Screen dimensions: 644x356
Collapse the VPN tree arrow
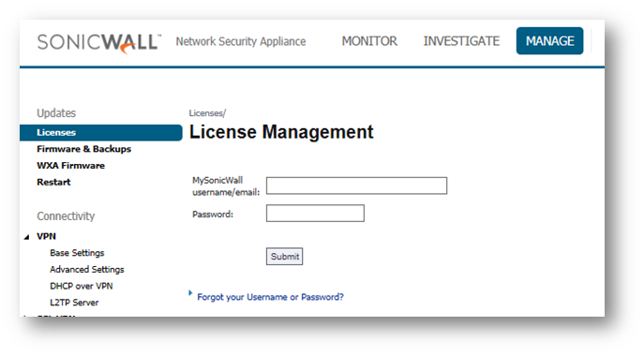pos(26,237)
